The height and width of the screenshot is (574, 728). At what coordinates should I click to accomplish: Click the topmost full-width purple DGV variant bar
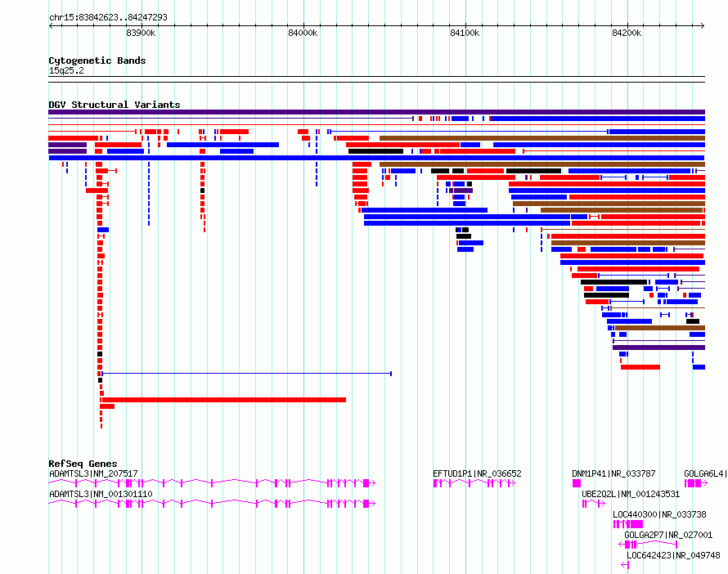[376, 112]
